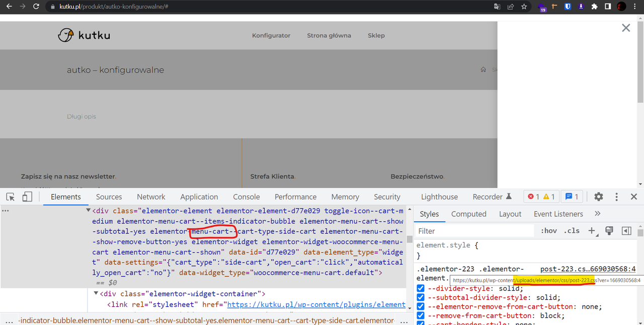Viewport: 644px width, 325px height.
Task: Close the DevTools panel
Action: tap(634, 197)
